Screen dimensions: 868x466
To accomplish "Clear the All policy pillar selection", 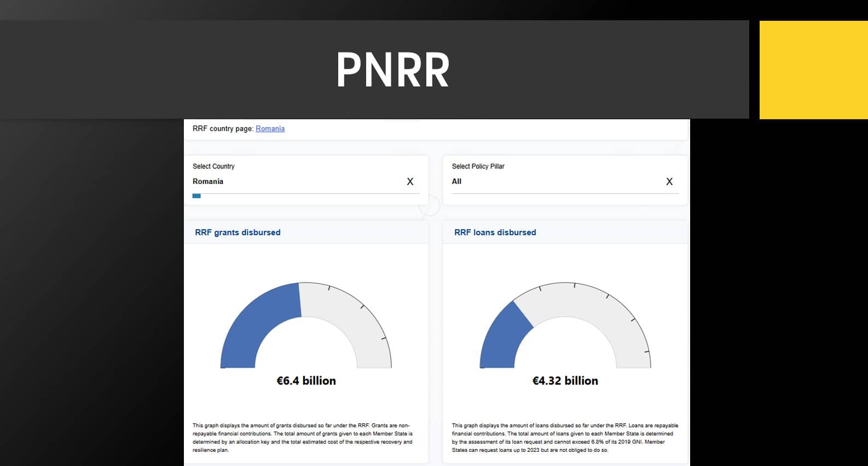I will 669,182.
